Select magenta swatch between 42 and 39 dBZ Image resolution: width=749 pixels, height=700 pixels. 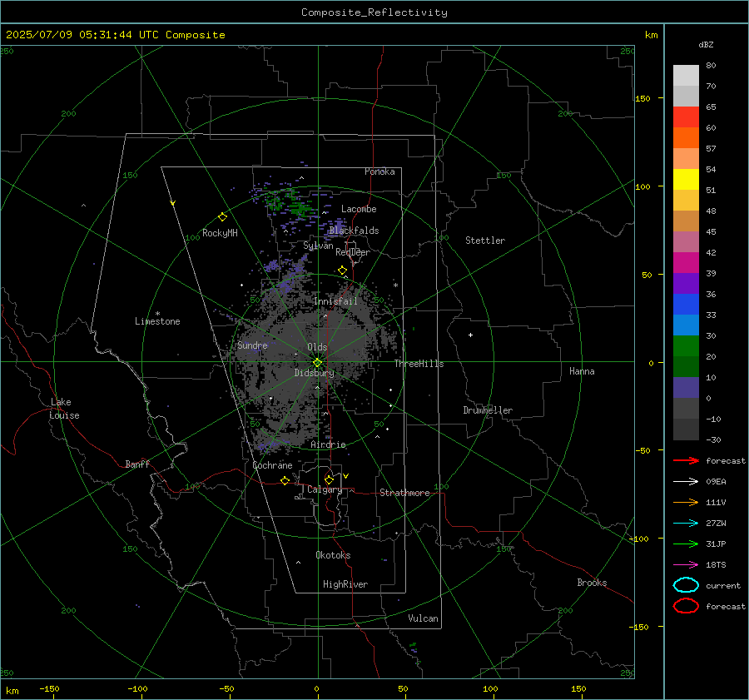point(686,263)
